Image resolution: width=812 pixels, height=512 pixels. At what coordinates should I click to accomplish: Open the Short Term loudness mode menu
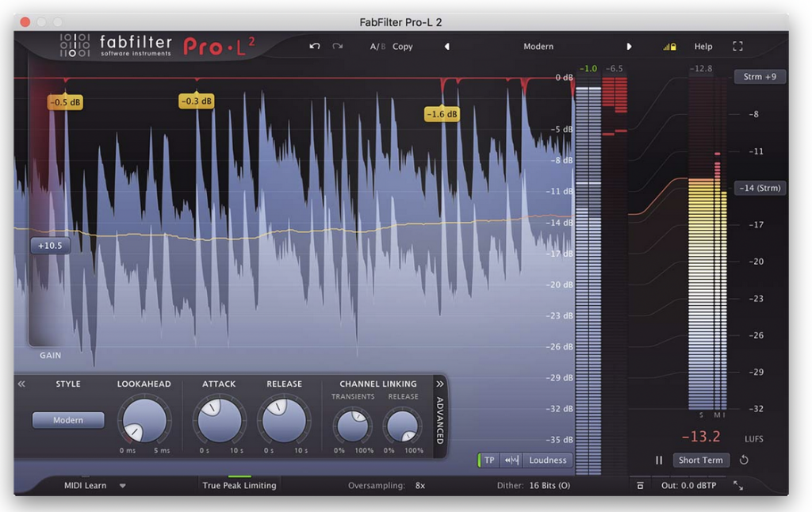click(x=701, y=460)
